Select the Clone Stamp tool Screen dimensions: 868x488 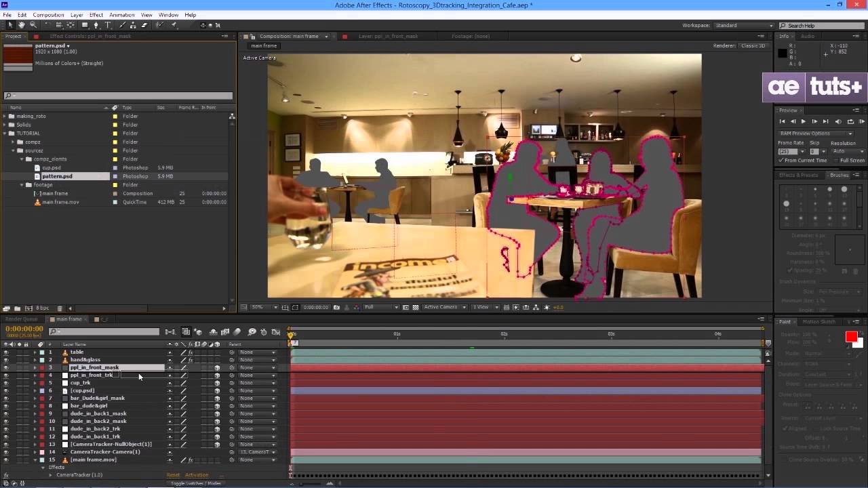pyautogui.click(x=132, y=25)
